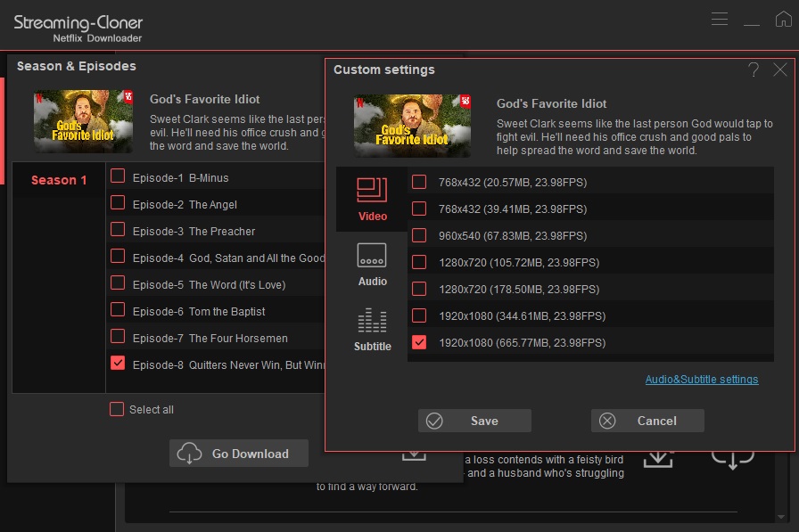Check Episode-3 The Preacher
The image size is (799, 532).
[118, 230]
